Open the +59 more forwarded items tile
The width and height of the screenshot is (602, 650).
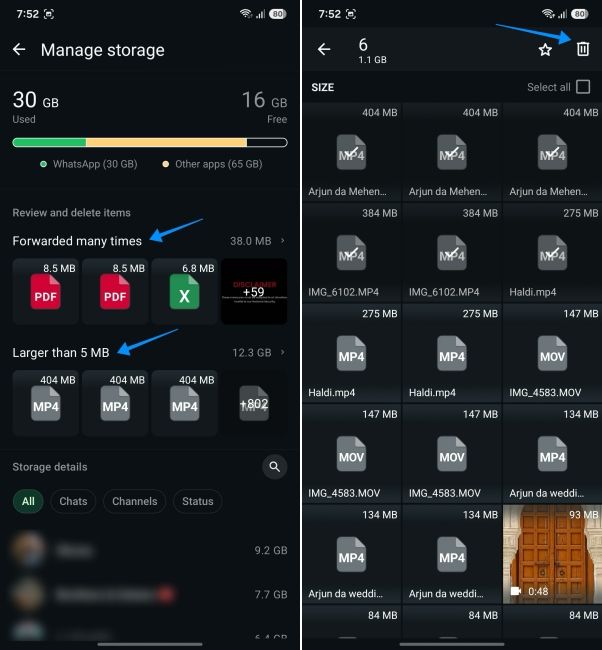tap(254, 291)
